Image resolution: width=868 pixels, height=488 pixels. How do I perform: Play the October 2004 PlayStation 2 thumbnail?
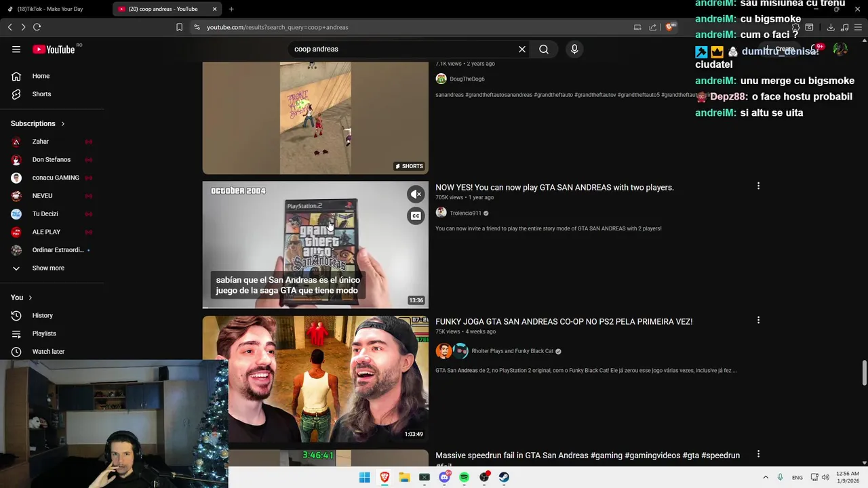(x=315, y=245)
